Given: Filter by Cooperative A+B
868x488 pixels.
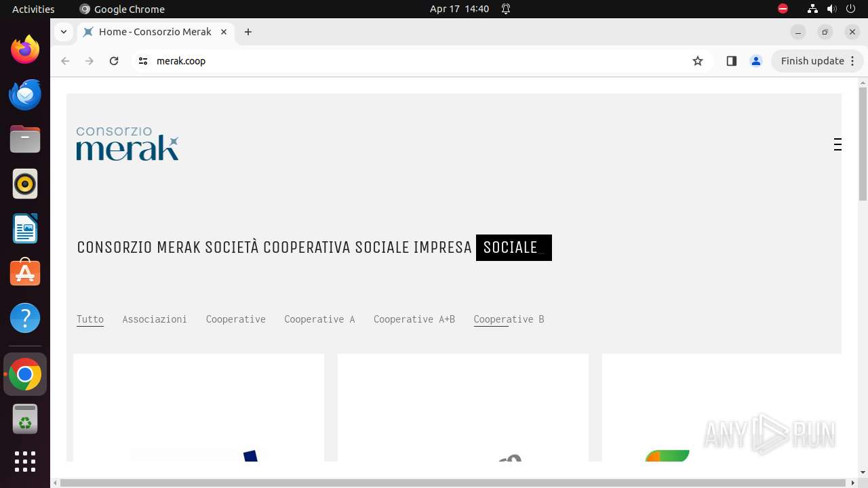Looking at the screenshot, I should (x=414, y=319).
